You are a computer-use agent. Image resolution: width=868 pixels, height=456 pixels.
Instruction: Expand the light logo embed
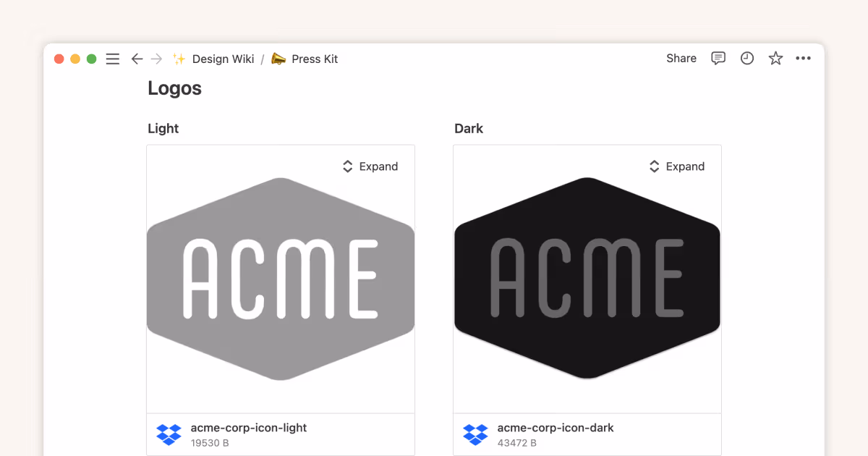click(x=370, y=166)
